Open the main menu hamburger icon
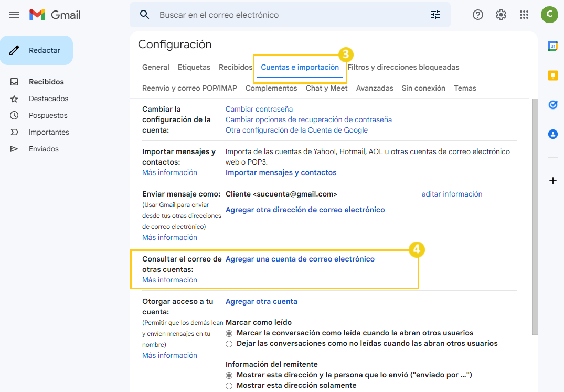 click(14, 15)
